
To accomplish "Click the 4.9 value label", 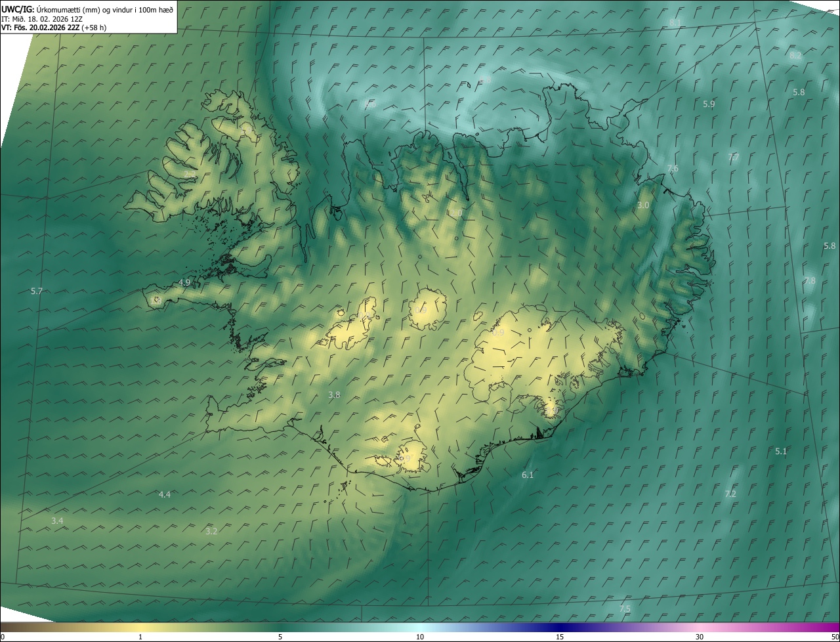I will click(x=184, y=282).
